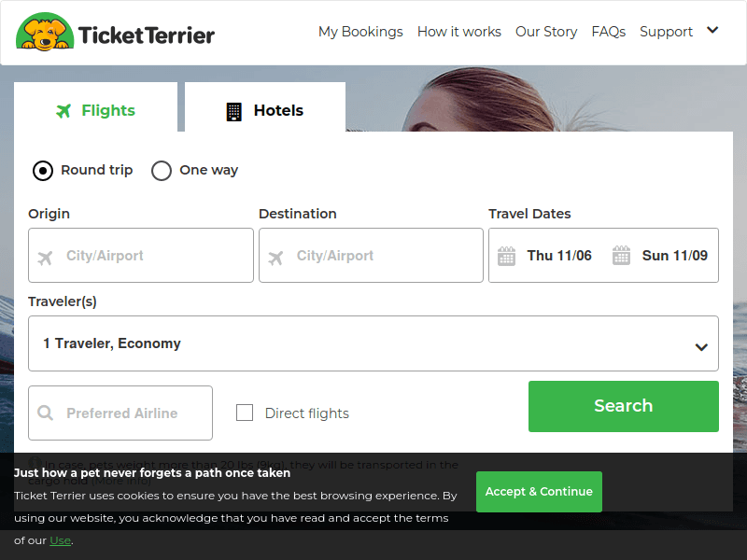747x560 pixels.
Task: Select the One way option
Action: tap(161, 171)
